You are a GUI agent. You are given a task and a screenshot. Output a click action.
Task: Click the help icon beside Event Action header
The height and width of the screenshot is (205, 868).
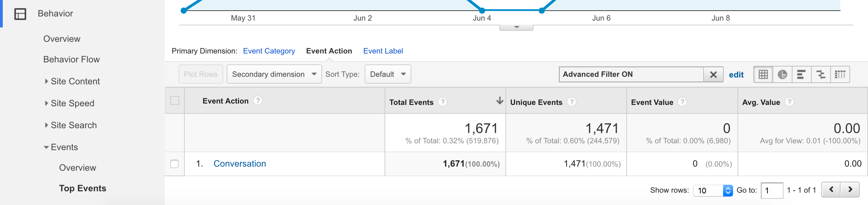click(258, 100)
